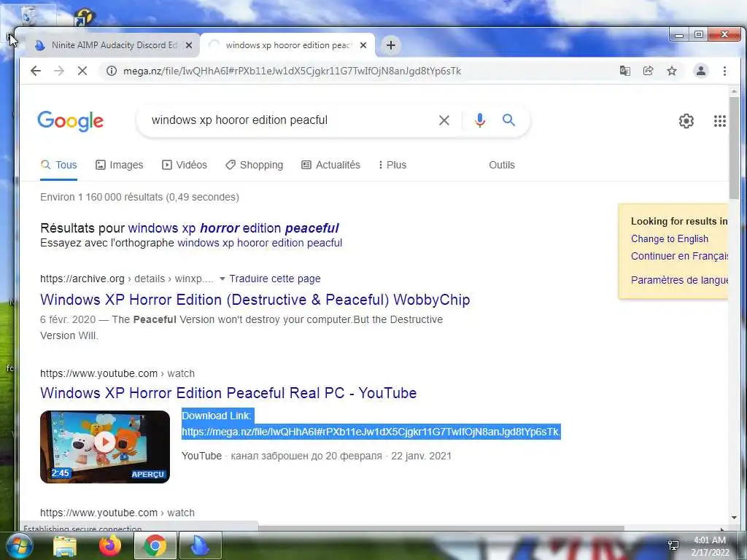This screenshot has width=747, height=560.
Task: Bookmark this page with the star icon
Action: [x=672, y=71]
